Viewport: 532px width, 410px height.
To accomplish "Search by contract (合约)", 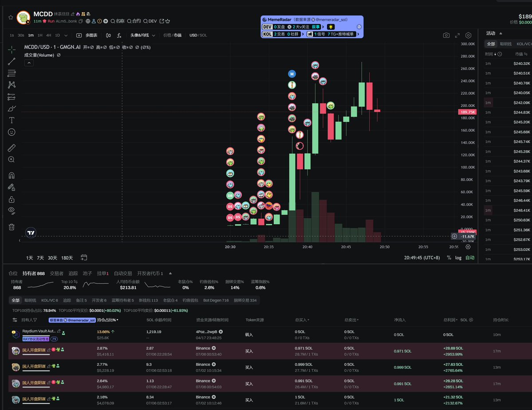I will pyautogui.click(x=134, y=21).
